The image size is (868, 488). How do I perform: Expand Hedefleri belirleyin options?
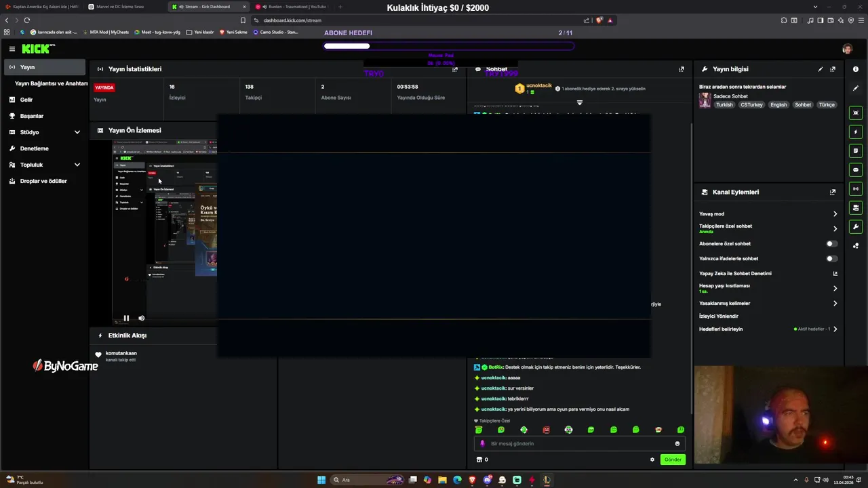835,329
